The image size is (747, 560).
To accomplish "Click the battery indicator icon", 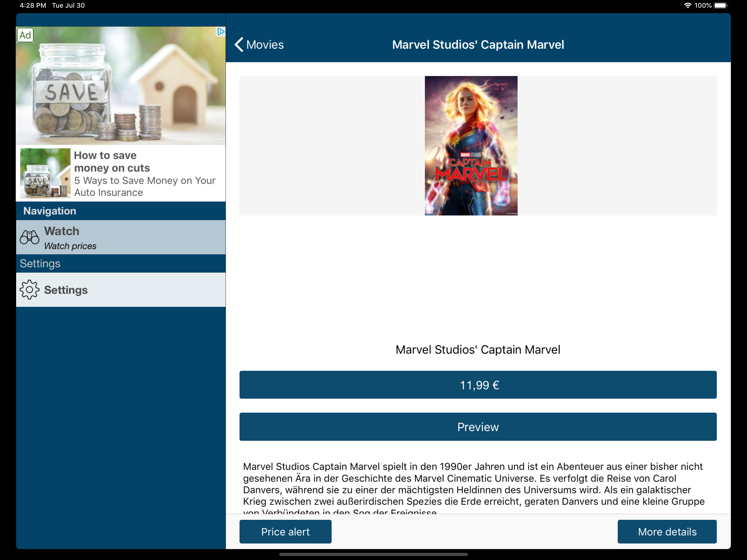I will [721, 5].
